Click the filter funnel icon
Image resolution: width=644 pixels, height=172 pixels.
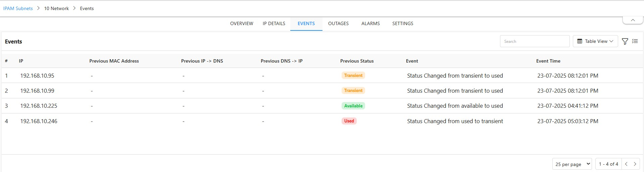coord(625,41)
